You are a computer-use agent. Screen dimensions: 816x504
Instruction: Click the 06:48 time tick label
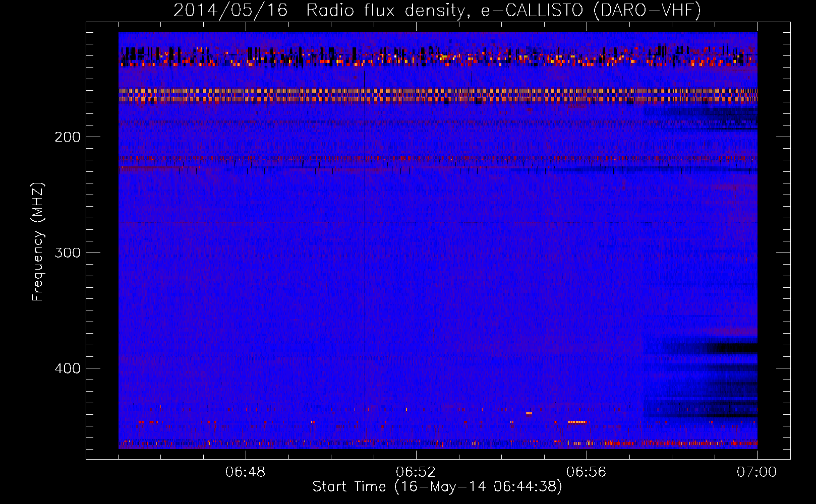tap(246, 472)
